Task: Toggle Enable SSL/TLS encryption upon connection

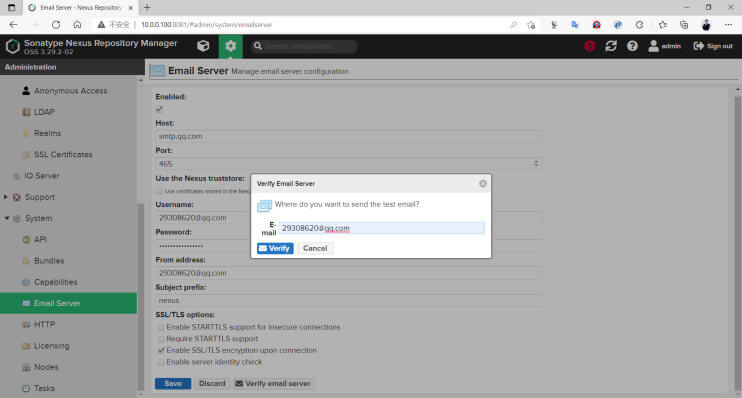Action: point(161,351)
